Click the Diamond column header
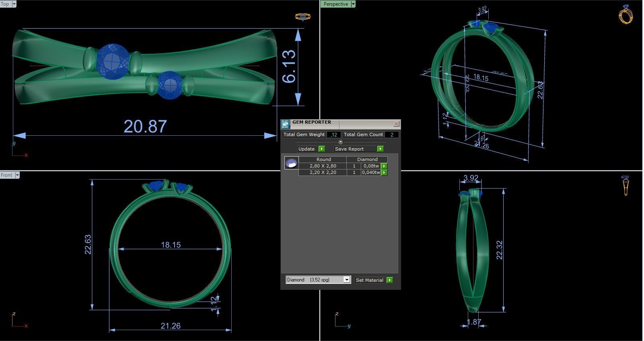The height and width of the screenshot is (341, 644). tap(367, 159)
